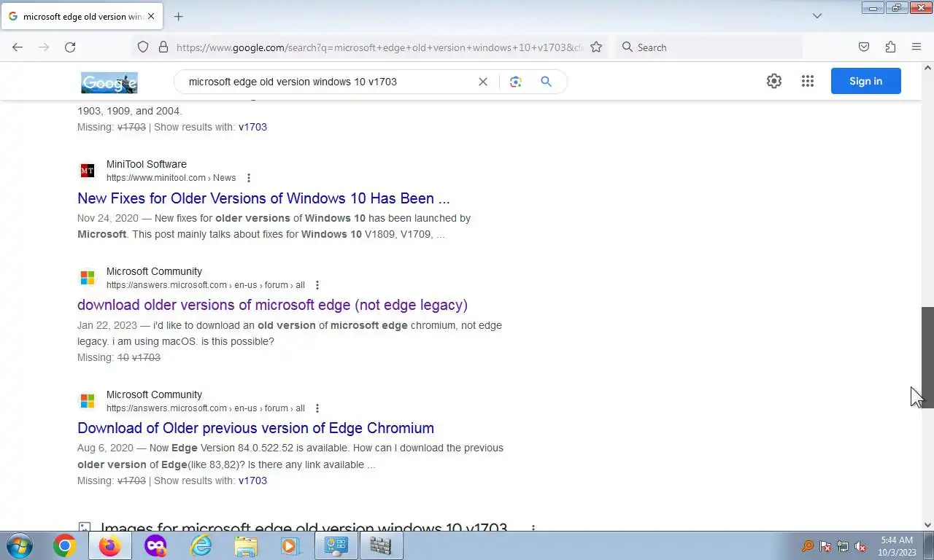Viewport: 934px width, 560px height.
Task: Close the Google search tab
Action: tap(151, 16)
